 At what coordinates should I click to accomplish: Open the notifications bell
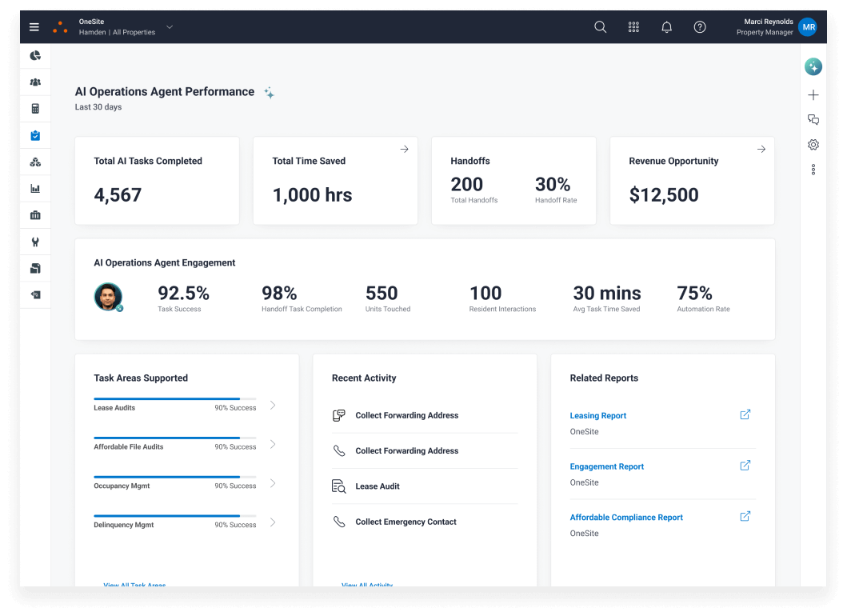pyautogui.click(x=666, y=27)
